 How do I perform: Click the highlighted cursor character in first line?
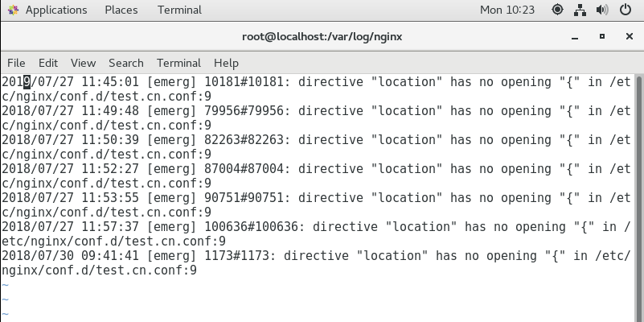point(27,82)
